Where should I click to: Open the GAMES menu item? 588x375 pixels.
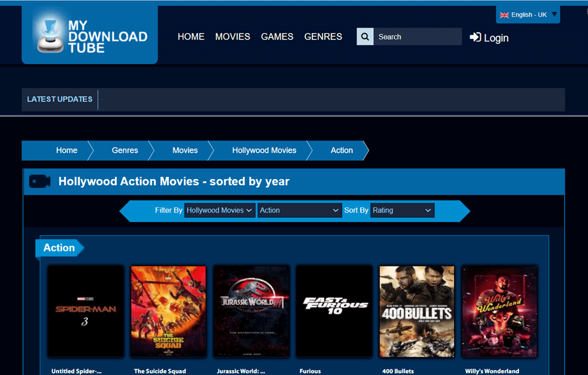(277, 37)
